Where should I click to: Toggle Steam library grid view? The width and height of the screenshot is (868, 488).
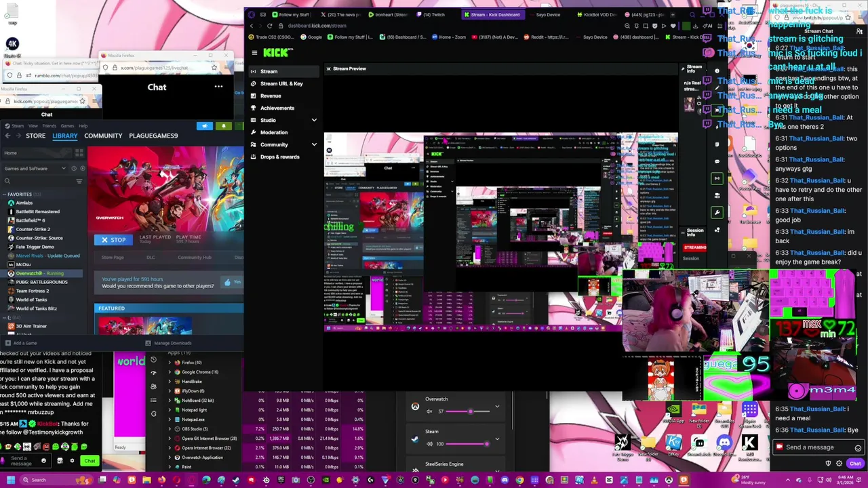pos(79,152)
